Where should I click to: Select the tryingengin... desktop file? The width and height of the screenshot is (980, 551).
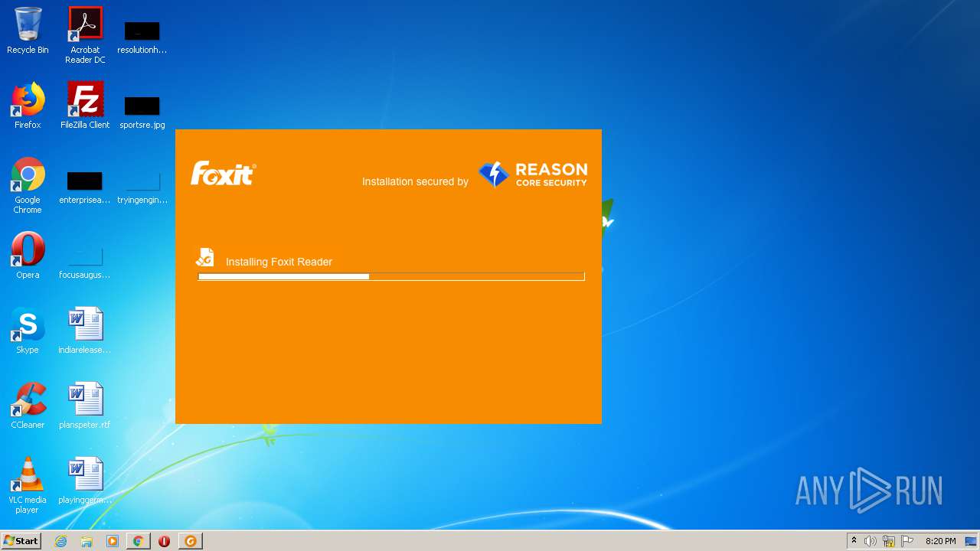(142, 187)
